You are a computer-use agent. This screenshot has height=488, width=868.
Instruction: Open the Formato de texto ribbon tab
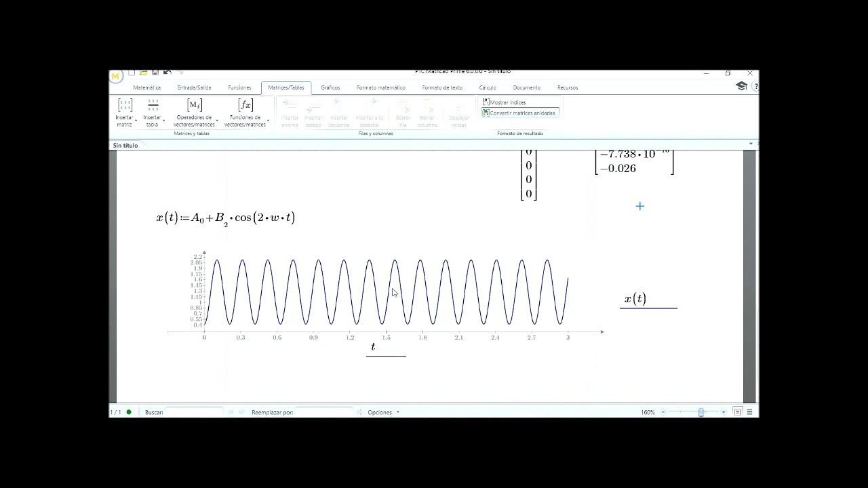[442, 87]
